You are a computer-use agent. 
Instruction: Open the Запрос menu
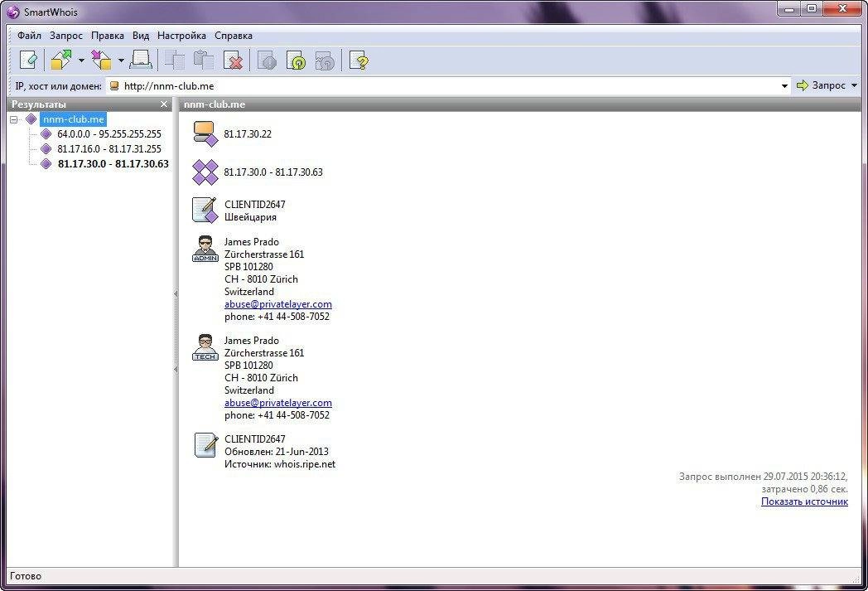tap(66, 36)
